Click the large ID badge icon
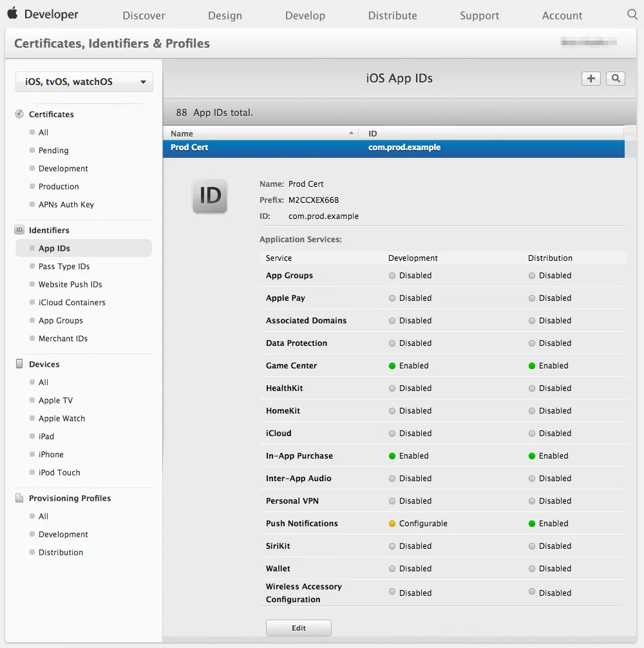This screenshot has width=644, height=648. point(210,196)
